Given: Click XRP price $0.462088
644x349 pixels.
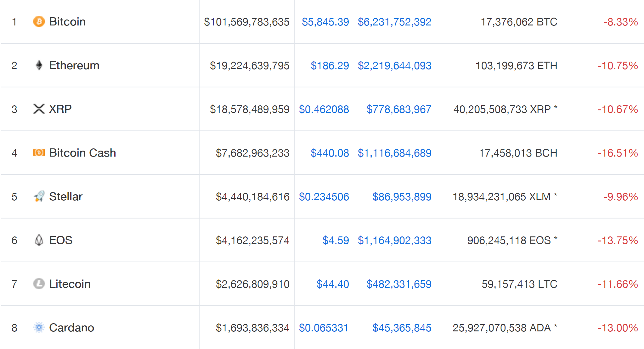Looking at the screenshot, I should pos(324,109).
